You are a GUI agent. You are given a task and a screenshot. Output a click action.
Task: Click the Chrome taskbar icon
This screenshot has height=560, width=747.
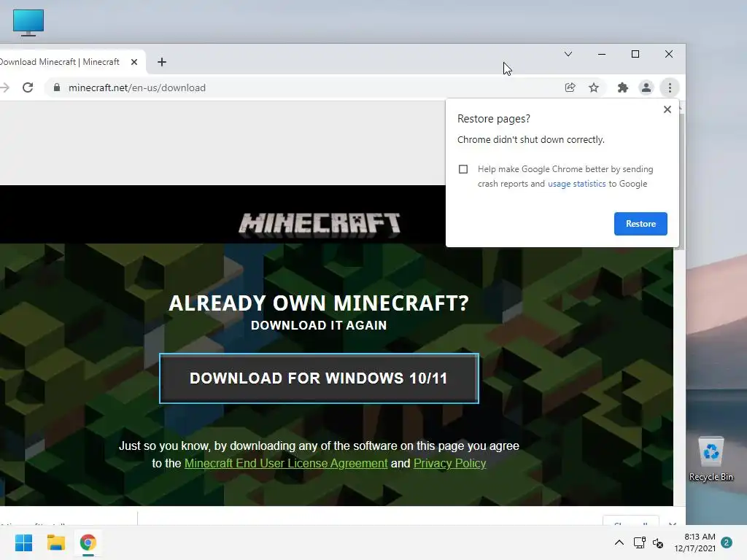point(88,542)
